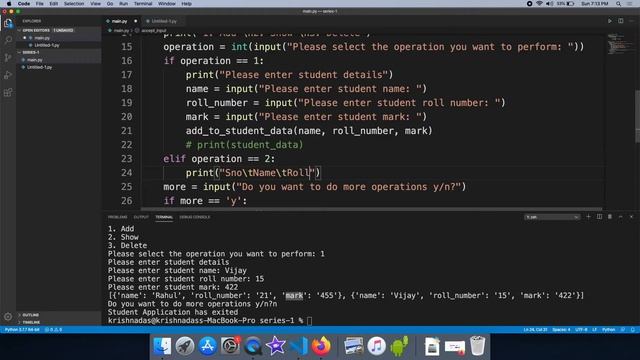The height and width of the screenshot is (360, 640).
Task: Open Trash from the Dock
Action: click(x=477, y=346)
